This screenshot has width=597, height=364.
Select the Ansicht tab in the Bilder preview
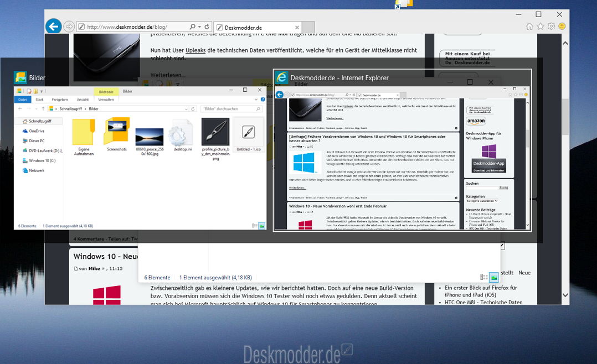(83, 100)
